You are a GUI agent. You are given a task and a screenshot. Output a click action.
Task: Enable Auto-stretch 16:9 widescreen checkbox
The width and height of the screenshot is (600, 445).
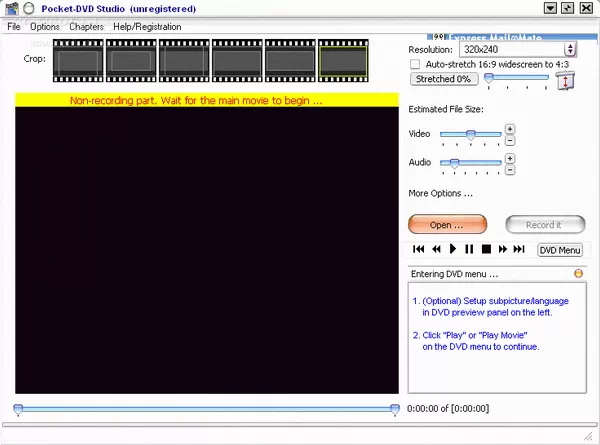click(x=416, y=64)
